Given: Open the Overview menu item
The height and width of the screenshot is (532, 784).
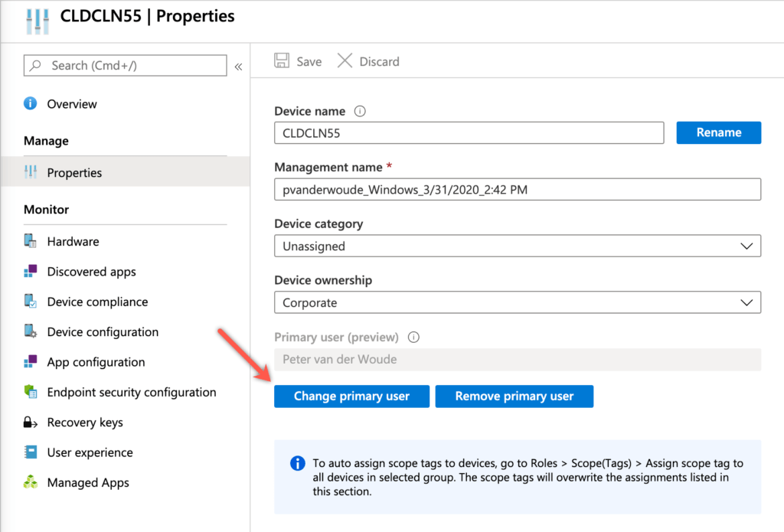Looking at the screenshot, I should coord(72,104).
